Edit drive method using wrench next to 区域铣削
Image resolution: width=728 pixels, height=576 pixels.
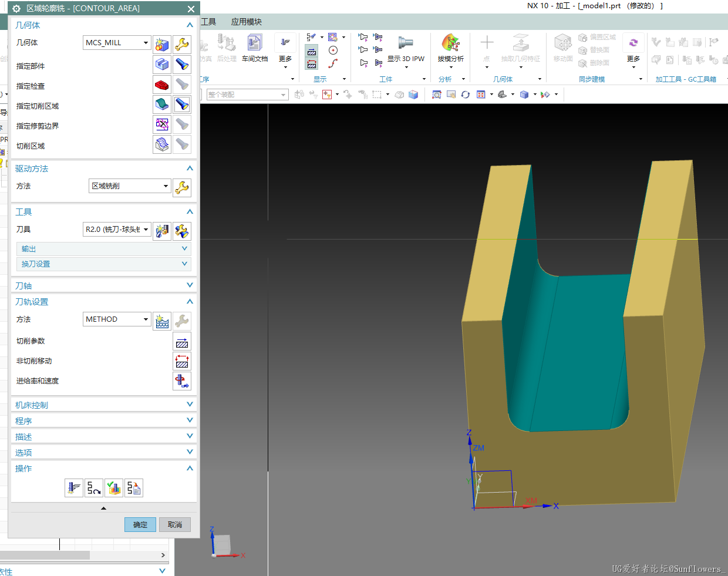[x=182, y=187]
